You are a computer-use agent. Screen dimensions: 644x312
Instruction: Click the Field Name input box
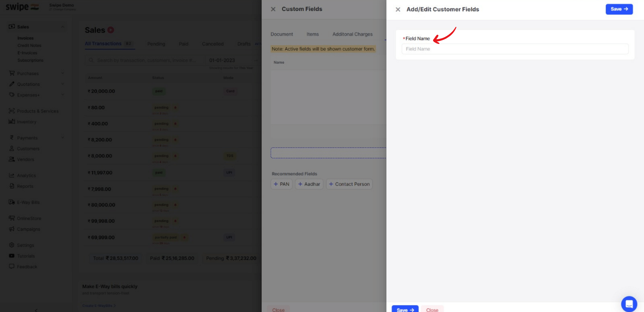[x=515, y=49]
